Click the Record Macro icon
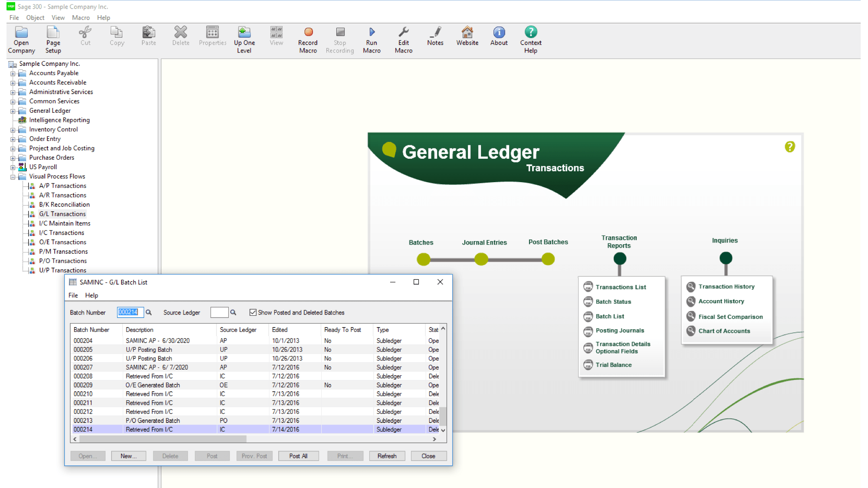868x488 pixels. click(308, 33)
